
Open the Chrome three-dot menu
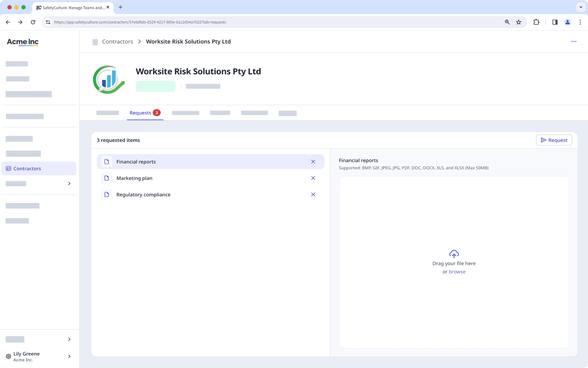[580, 22]
